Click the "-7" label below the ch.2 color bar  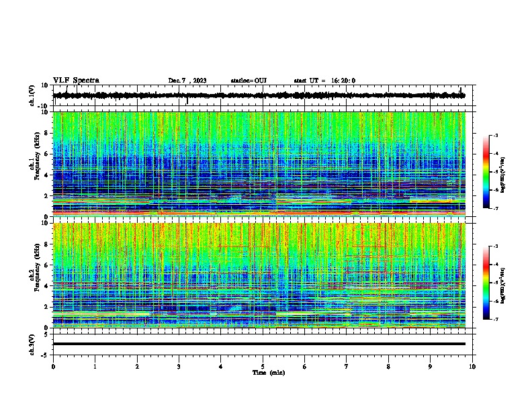(x=495, y=320)
